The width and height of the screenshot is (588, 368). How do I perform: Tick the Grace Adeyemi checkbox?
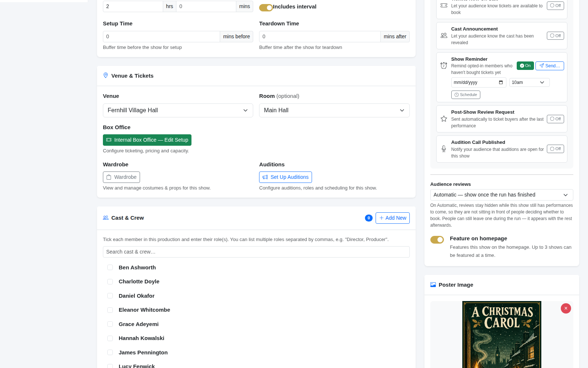(x=110, y=324)
